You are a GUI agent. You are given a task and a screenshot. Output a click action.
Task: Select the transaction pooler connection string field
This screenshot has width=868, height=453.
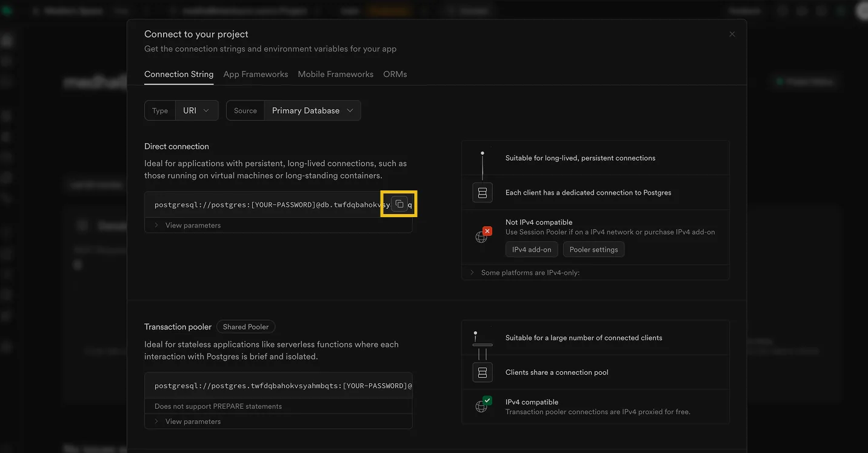point(278,386)
